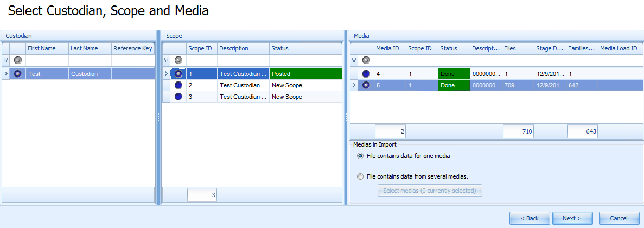Click the splitter handle between Scope and Media panels
The image size is (644, 228).
coord(346,117)
